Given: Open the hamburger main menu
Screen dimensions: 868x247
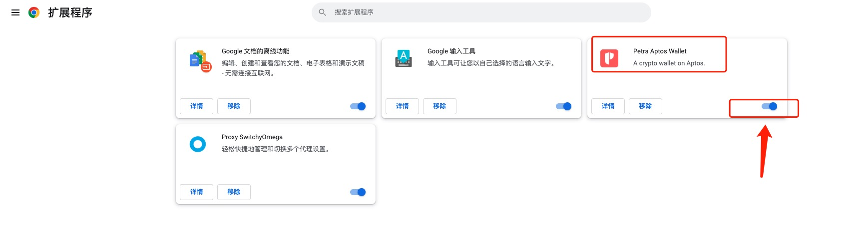Looking at the screenshot, I should click(x=15, y=12).
